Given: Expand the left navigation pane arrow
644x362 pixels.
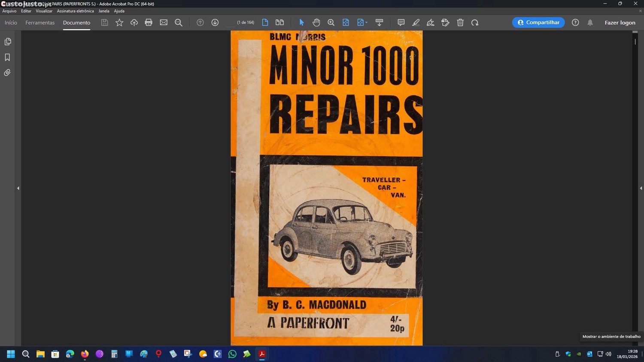Looking at the screenshot, I should point(18,188).
